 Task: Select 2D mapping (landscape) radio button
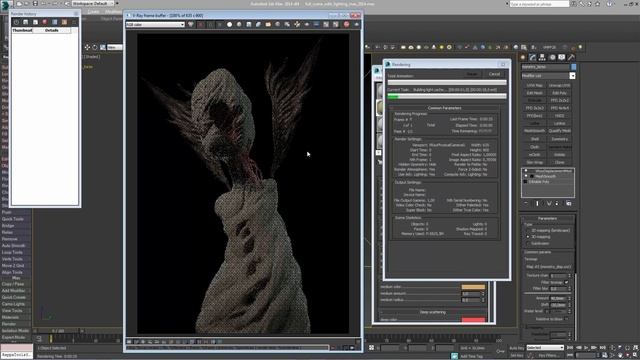click(528, 231)
